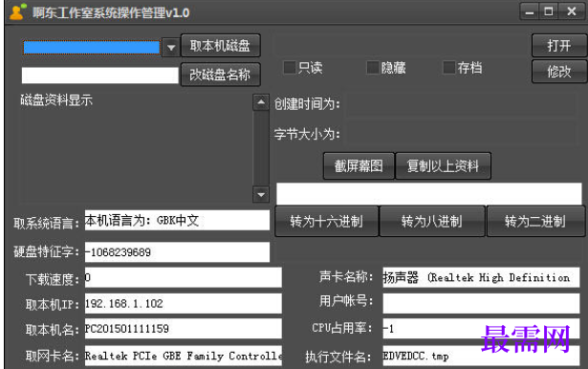The width and height of the screenshot is (588, 369).
Task: Toggle the 隐藏 checkbox
Action: pos(373,68)
